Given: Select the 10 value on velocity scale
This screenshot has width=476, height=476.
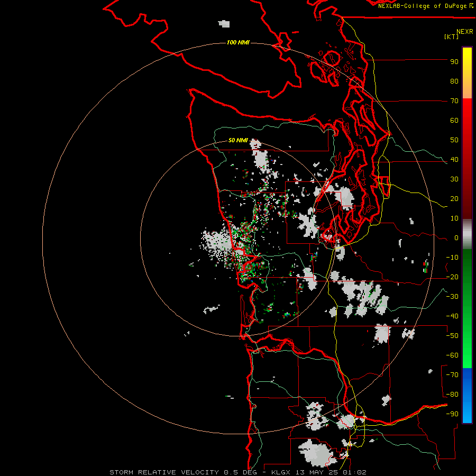Looking at the screenshot, I should (454, 218).
